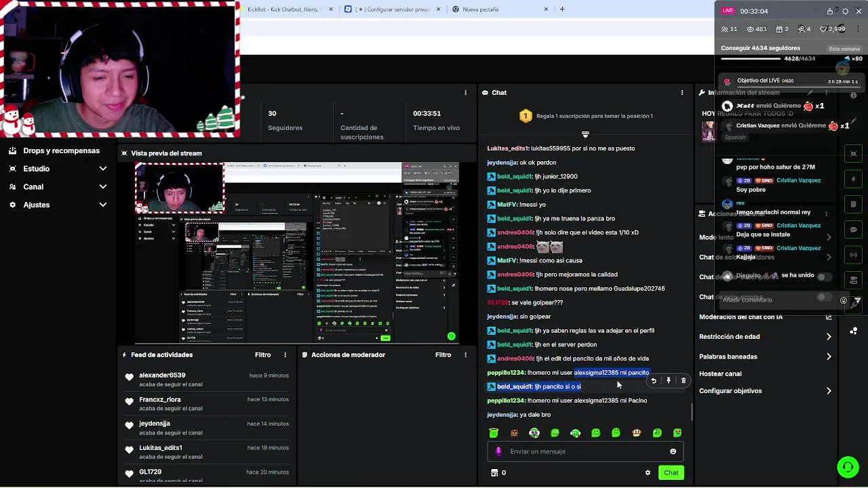868x488 pixels.
Task: Jump to latest messages with the chat down chevron
Action: pos(585,134)
